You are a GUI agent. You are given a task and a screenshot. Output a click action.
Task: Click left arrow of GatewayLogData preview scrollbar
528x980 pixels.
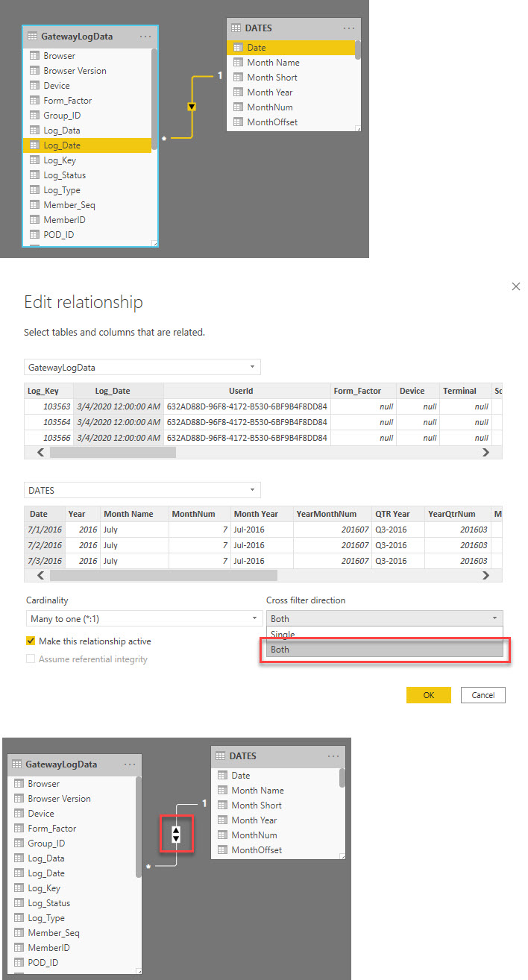[x=41, y=452]
